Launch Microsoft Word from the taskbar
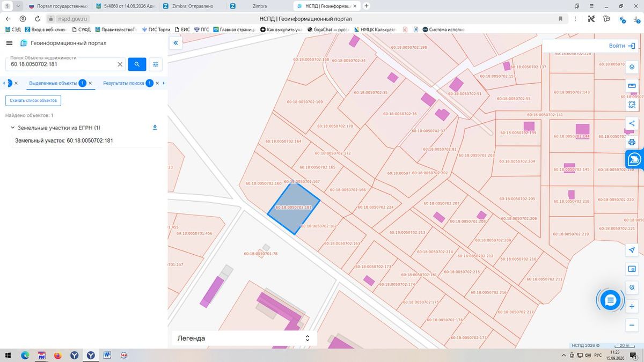644x362 pixels. point(107,355)
